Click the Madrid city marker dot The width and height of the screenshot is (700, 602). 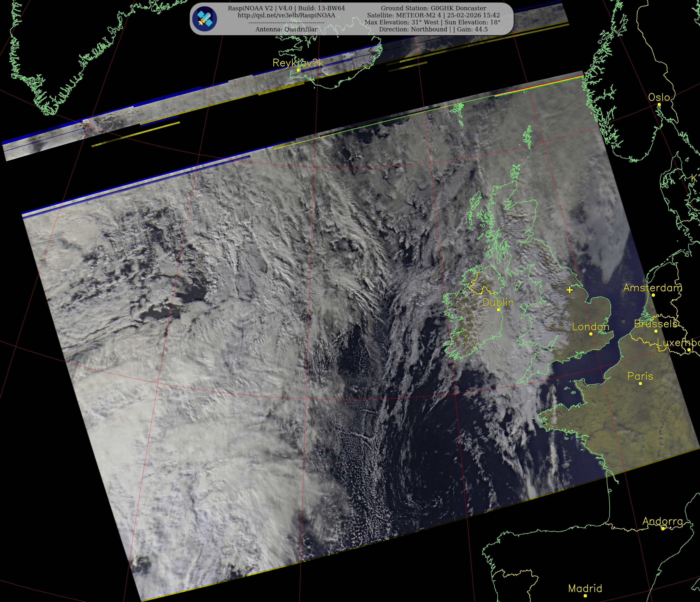(x=585, y=596)
